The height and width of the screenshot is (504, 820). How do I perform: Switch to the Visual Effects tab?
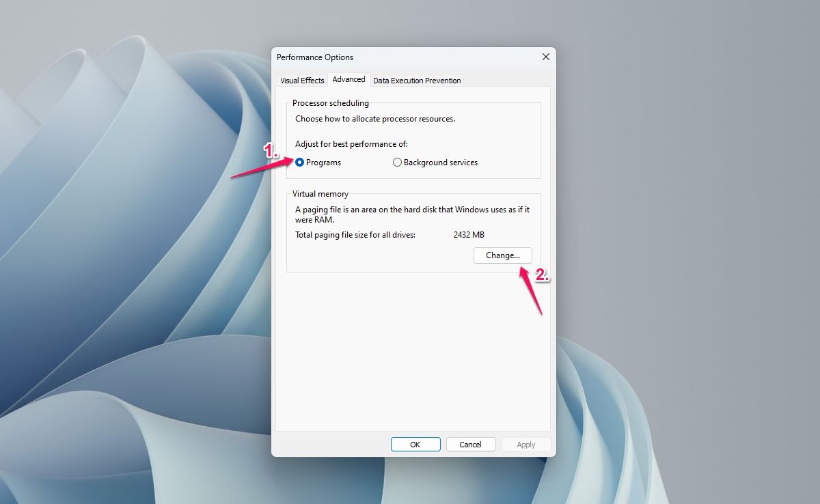tap(302, 81)
